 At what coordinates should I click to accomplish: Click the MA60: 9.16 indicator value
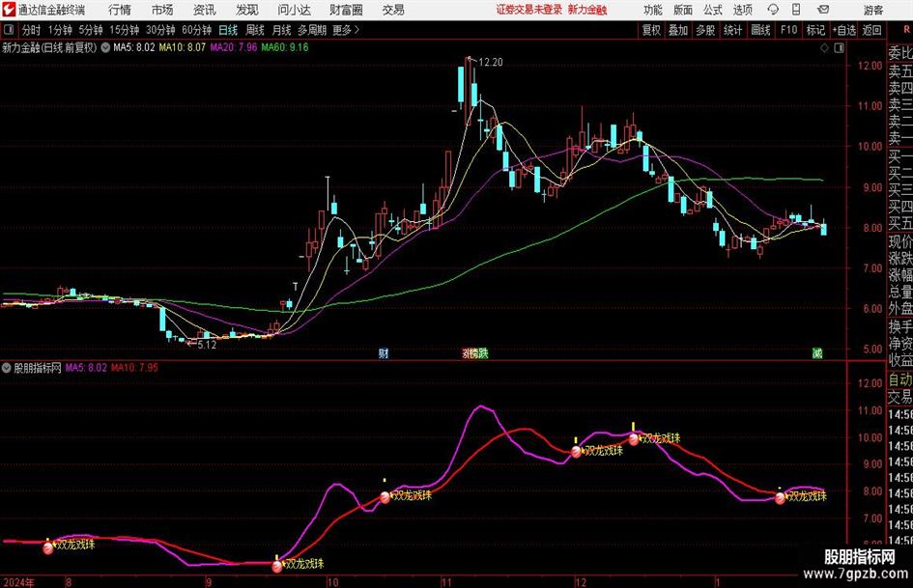click(x=285, y=47)
